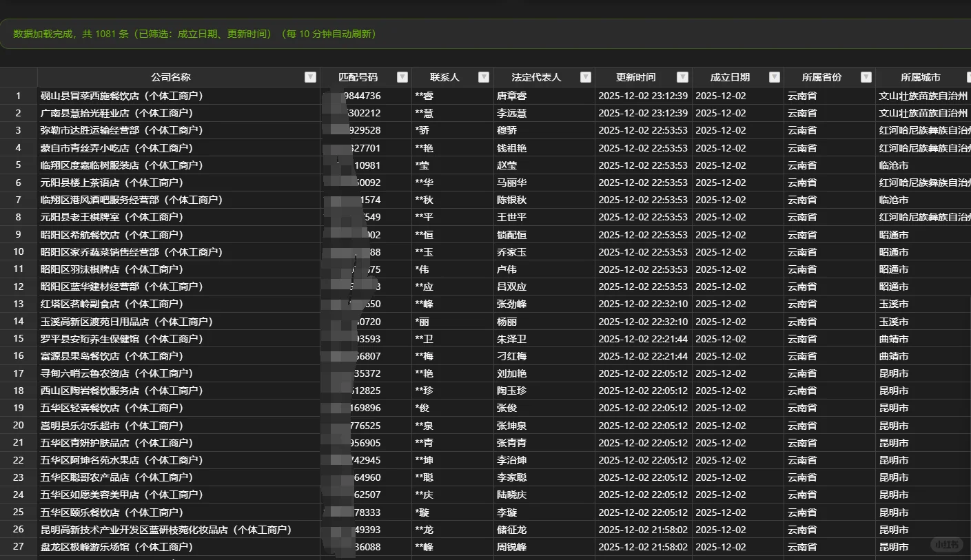Select company 元阳县老王棋牌室
The height and width of the screenshot is (560, 971).
[x=112, y=217]
